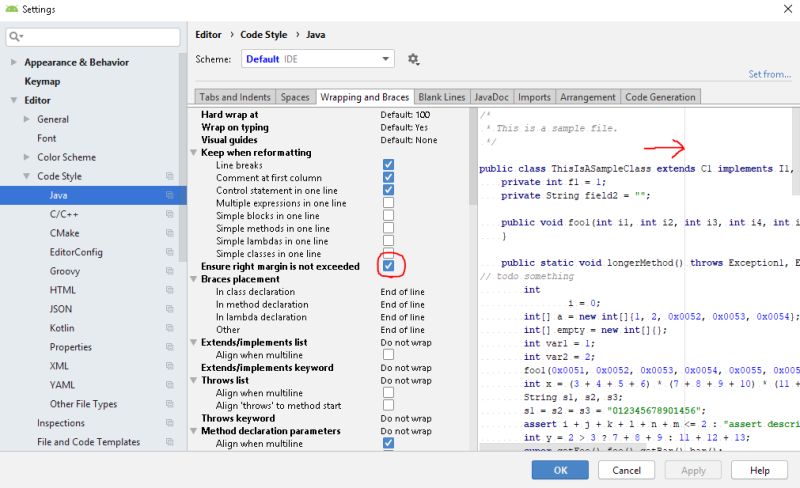Collapse the Method declaration parameters group
The height and width of the screenshot is (488, 800).
194,431
